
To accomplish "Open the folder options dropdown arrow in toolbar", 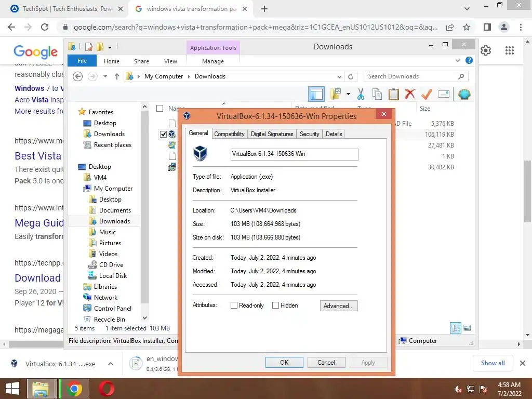I will [348, 94].
